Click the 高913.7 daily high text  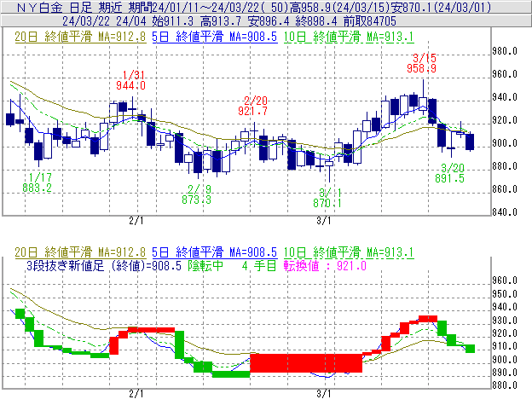(x=221, y=21)
